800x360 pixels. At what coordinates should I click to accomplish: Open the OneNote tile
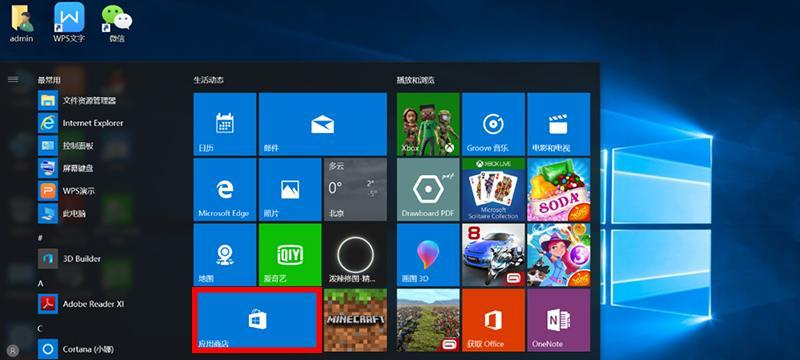point(559,320)
